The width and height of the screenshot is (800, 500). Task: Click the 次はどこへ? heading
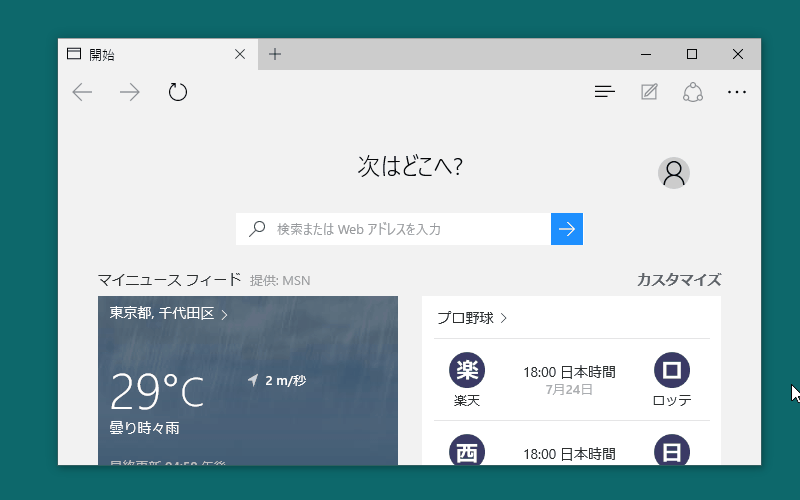[410, 166]
